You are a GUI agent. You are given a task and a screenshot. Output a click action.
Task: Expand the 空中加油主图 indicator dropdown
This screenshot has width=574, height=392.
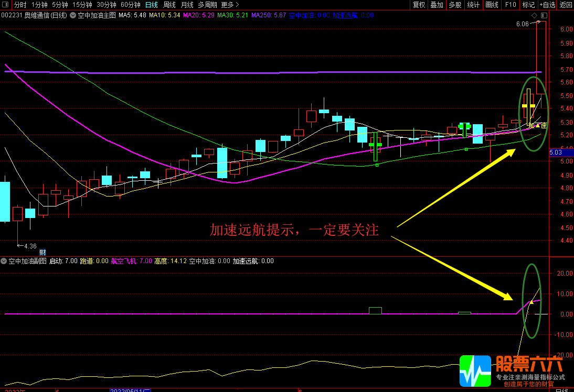pos(72,15)
